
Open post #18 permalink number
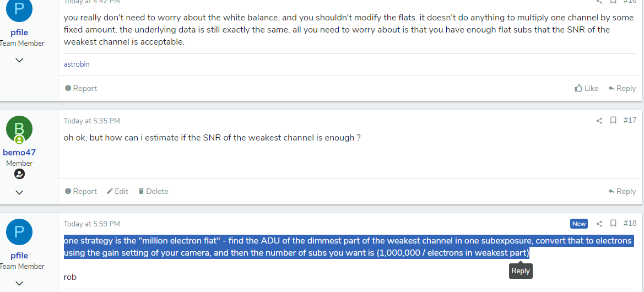(630, 224)
